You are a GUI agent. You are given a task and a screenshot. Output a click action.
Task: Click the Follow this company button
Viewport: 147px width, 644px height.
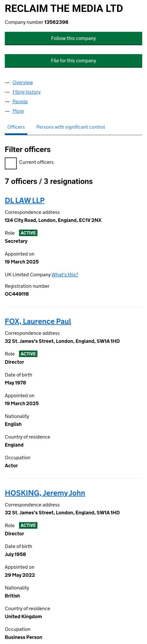click(x=73, y=38)
